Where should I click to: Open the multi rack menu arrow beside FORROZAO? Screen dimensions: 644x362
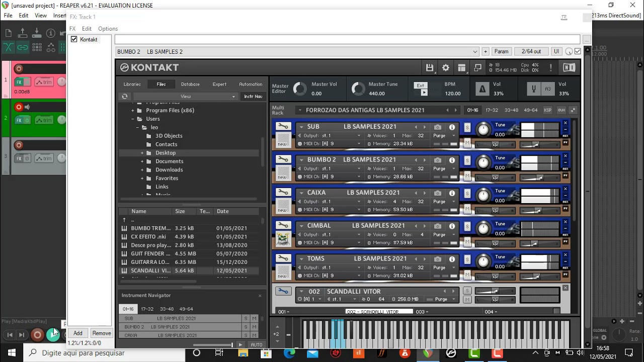pos(300,110)
